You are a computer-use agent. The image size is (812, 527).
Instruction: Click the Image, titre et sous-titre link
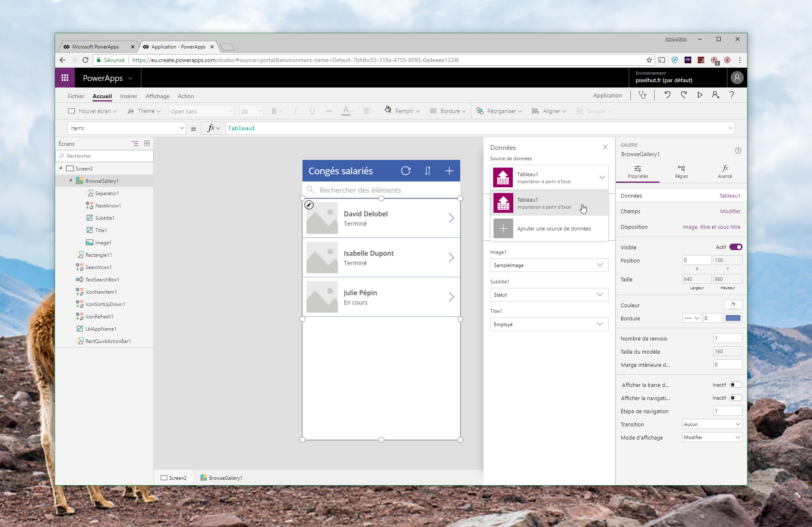[711, 227]
